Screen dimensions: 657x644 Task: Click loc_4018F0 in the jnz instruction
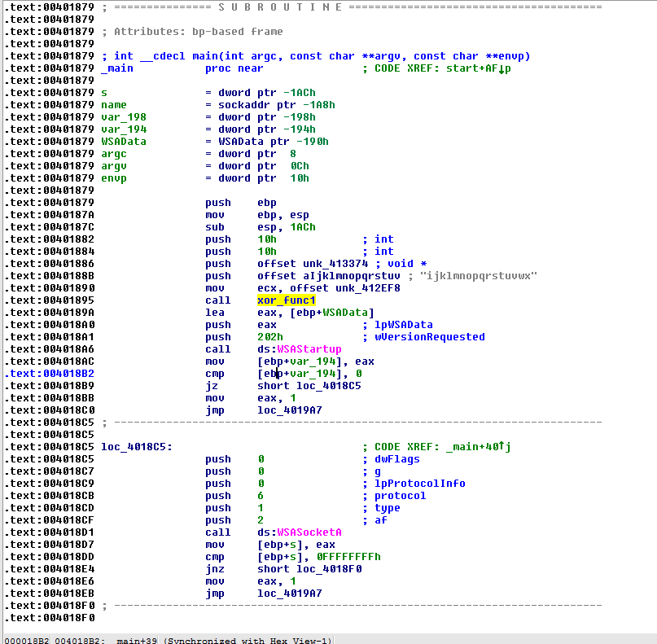pos(329,569)
